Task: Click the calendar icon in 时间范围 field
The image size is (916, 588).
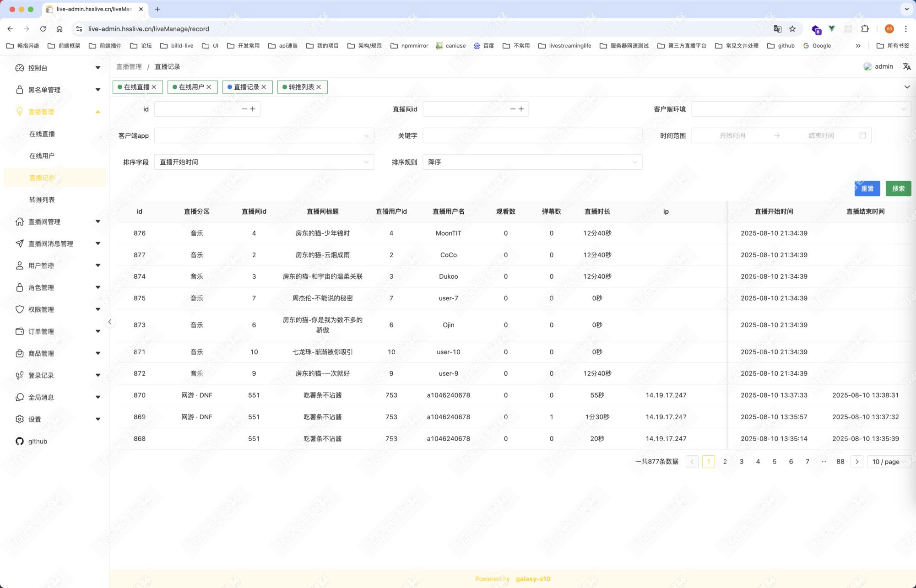Action: [862, 135]
